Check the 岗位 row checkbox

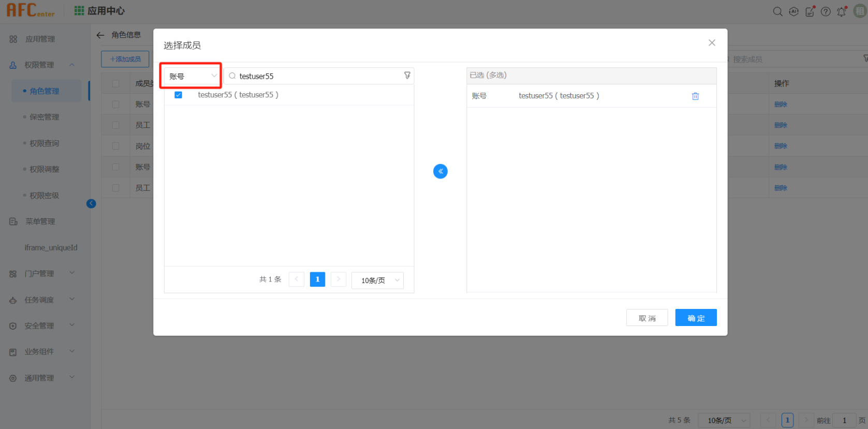[x=115, y=146]
